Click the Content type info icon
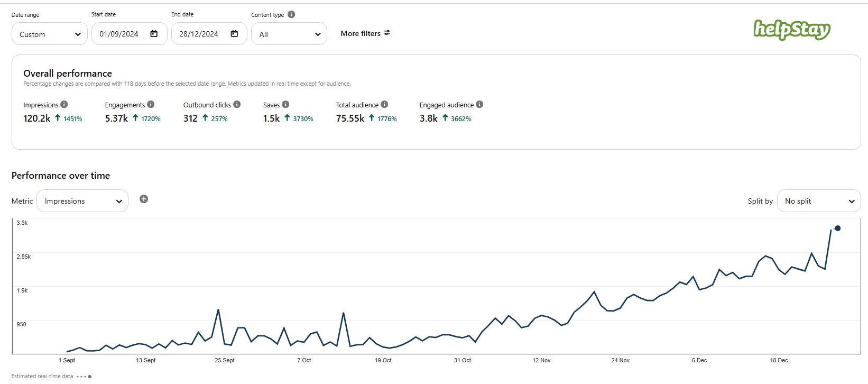This screenshot has height=384, width=868. (x=291, y=15)
